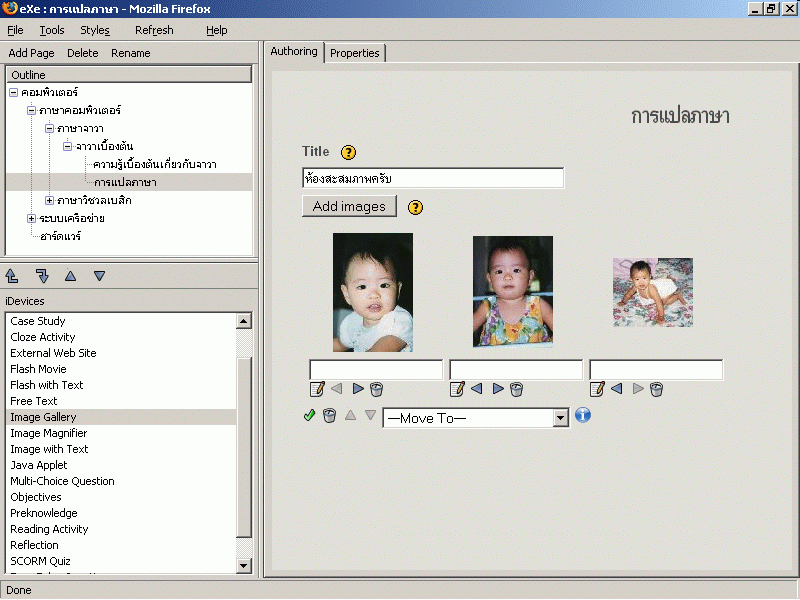
Task: Open the Help menu
Action: click(217, 30)
